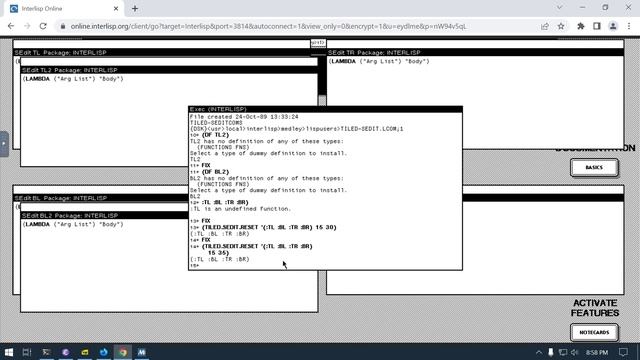The image size is (640, 360).
Task: Click the '(DF BL2)' command line
Action: [216, 172]
